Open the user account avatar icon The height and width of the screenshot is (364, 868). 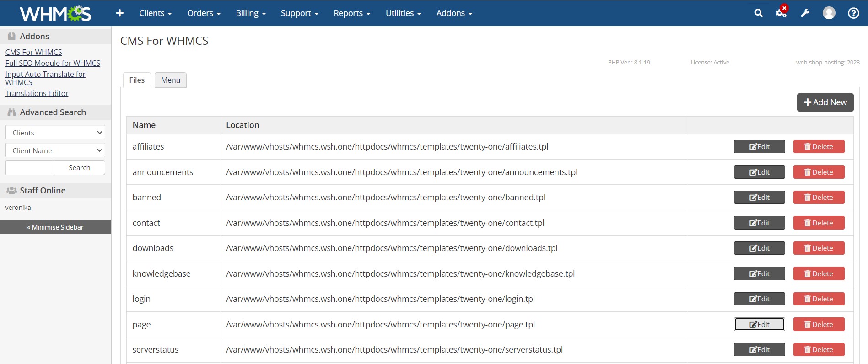829,13
